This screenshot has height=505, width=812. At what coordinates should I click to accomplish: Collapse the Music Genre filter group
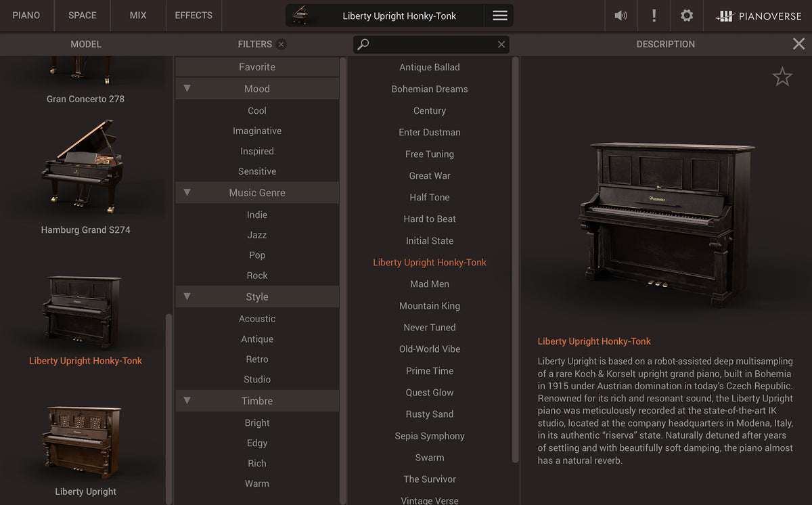click(187, 192)
